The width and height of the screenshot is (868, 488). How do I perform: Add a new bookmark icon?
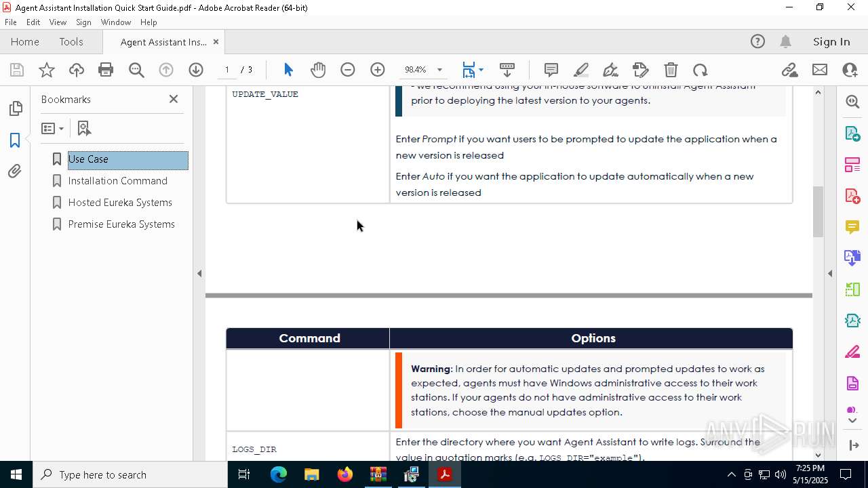[84, 128]
